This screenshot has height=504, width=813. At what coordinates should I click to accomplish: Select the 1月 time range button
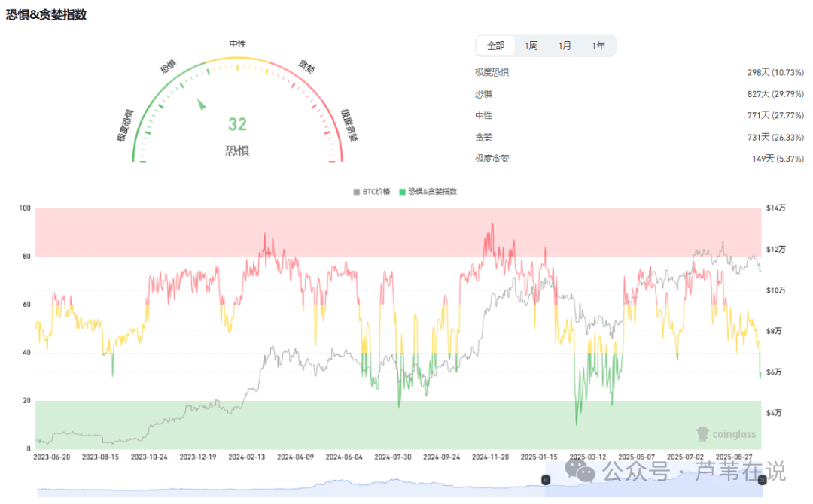(565, 45)
